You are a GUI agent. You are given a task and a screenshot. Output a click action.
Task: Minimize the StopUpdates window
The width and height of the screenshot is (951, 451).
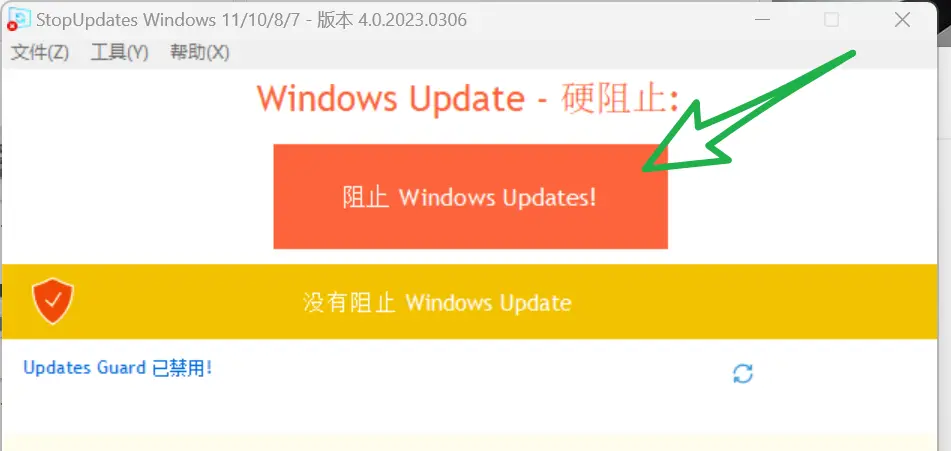click(x=763, y=20)
